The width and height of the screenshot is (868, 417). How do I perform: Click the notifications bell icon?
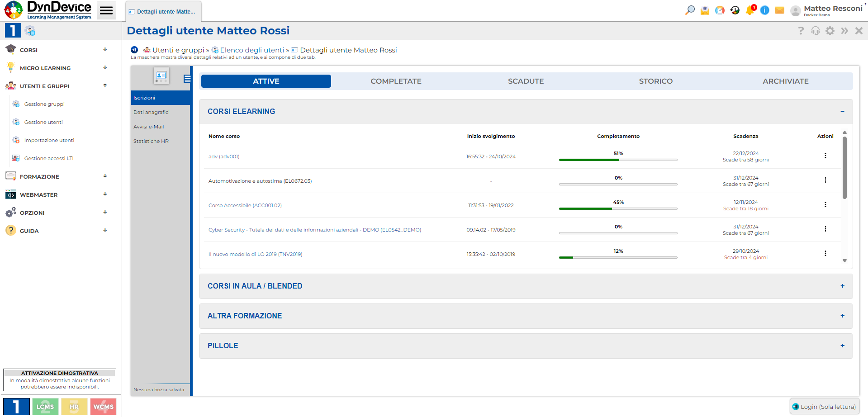749,9
